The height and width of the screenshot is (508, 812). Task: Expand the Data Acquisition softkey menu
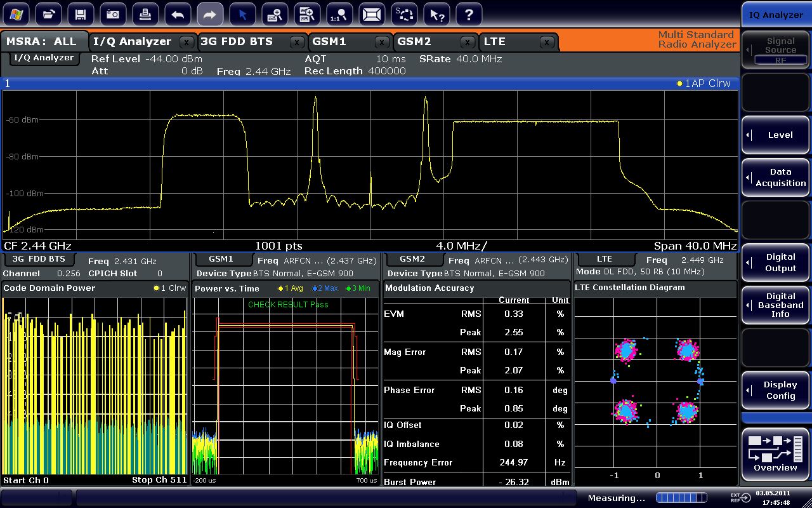tap(775, 177)
